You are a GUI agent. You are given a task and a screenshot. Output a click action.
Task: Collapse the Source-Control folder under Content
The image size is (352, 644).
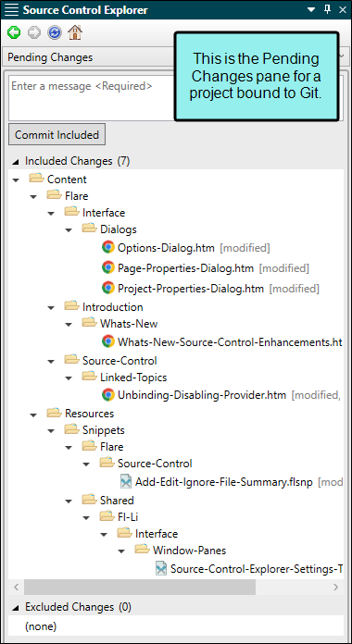51,361
